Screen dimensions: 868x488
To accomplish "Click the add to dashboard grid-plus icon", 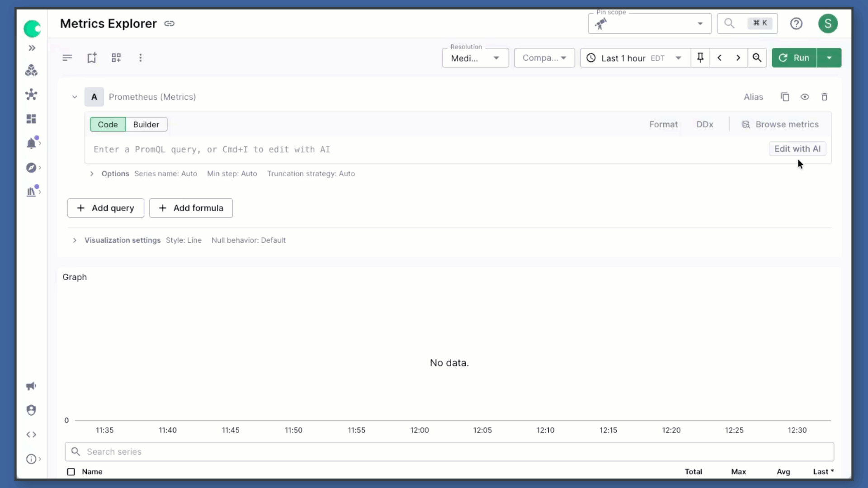I will (x=116, y=58).
